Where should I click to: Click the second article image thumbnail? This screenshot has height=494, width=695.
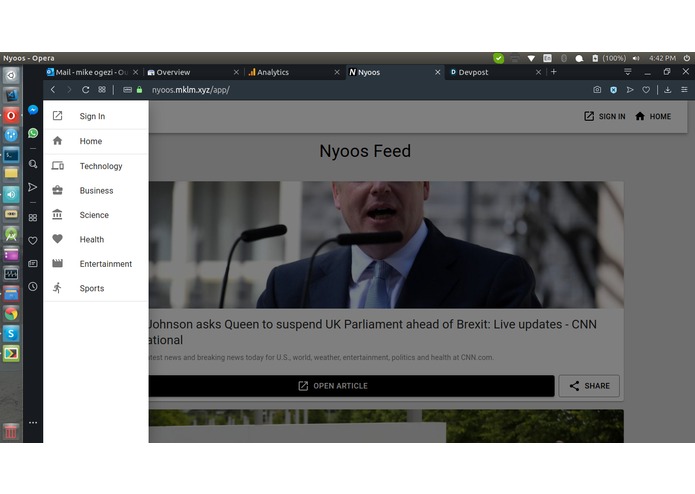tap(386, 426)
